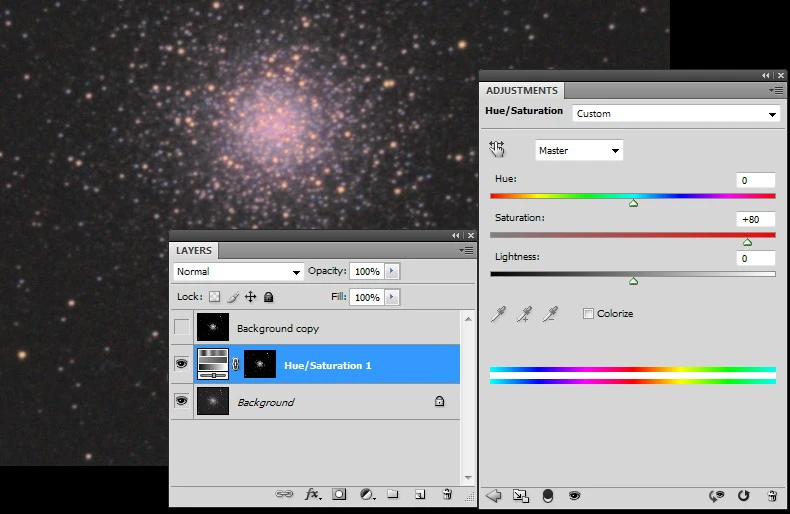The width and height of the screenshot is (790, 514).
Task: Show the Background copy layer
Action: coord(181,328)
